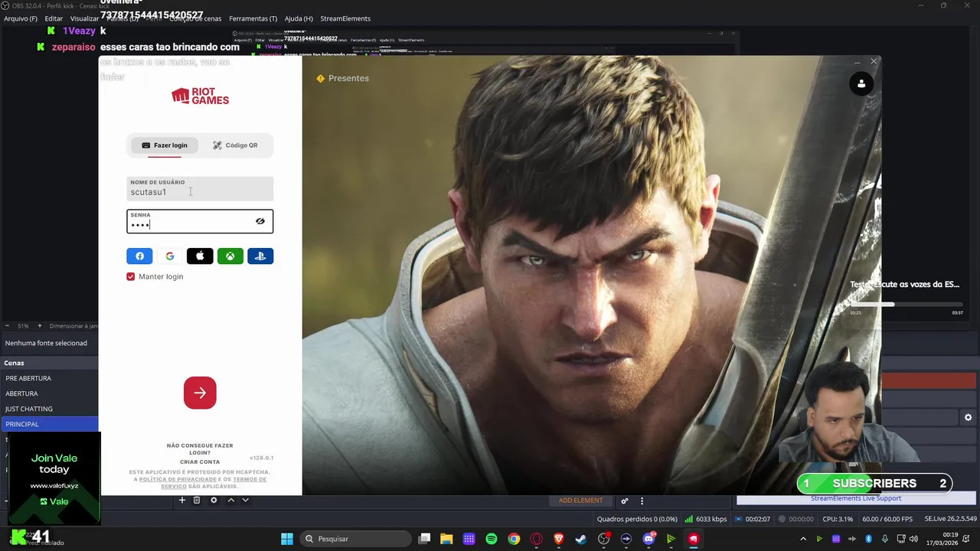Click the Pesquisar taskbar search box
Viewport: 980px width, 551px height.
(354, 539)
